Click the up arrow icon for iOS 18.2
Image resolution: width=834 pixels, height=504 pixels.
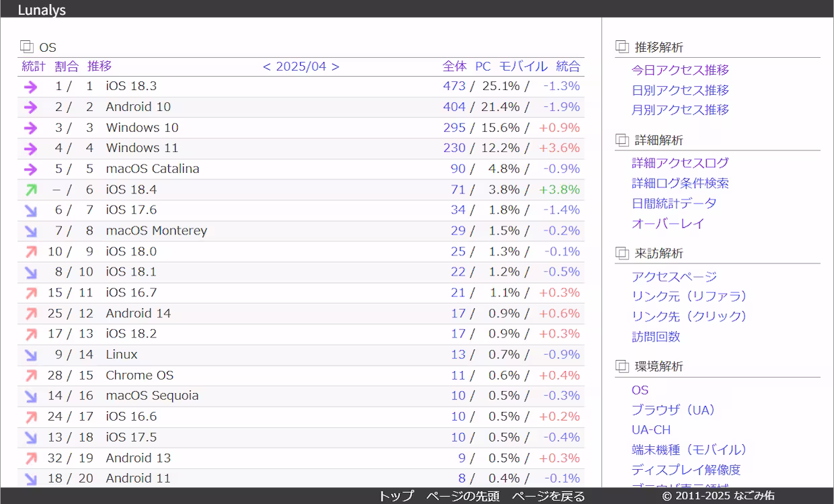pyautogui.click(x=30, y=335)
